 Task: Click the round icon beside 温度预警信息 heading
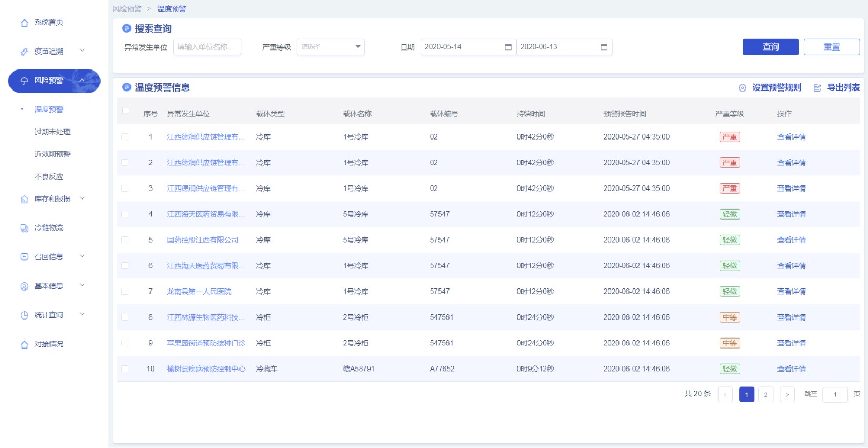126,87
